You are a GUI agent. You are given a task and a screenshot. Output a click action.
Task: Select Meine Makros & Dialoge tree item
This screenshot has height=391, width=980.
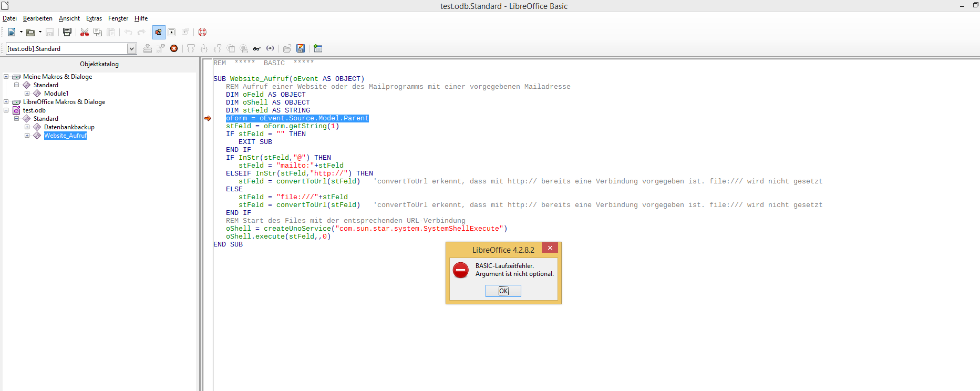57,77
